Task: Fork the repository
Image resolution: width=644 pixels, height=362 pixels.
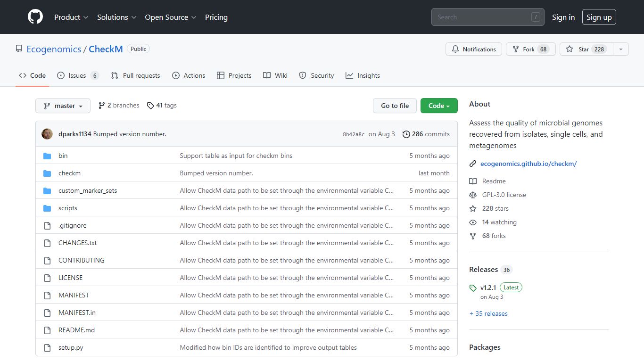Action: 531,49
